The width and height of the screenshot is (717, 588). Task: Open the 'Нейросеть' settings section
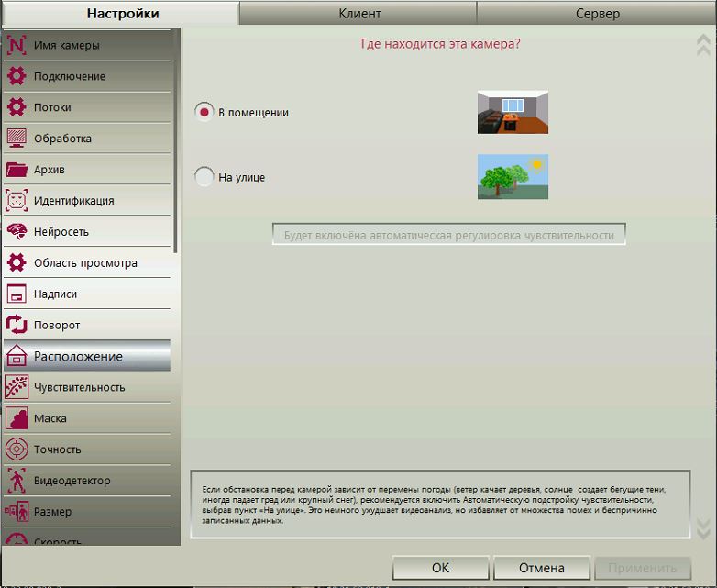(87, 232)
